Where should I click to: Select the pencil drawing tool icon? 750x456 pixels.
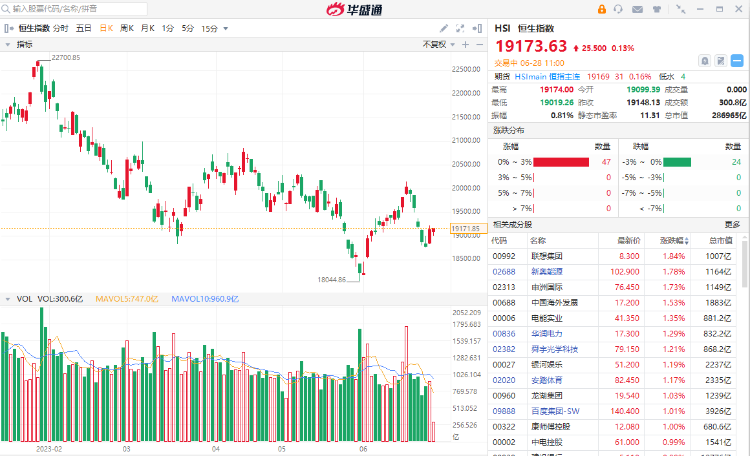coord(444,29)
